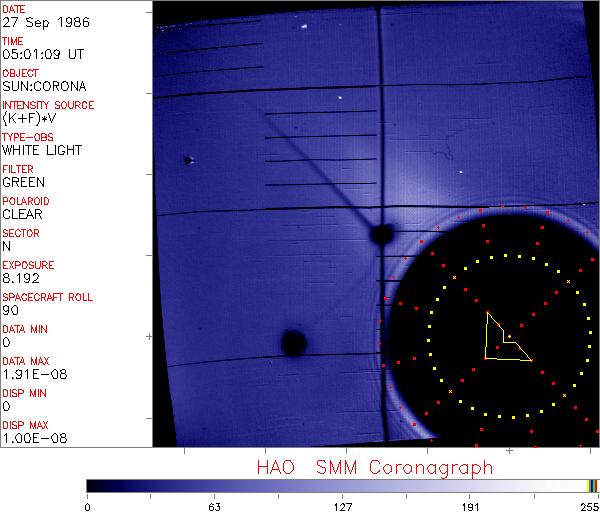Click the large dark spot above the disk
Image resolution: width=600 pixels, height=512 pixels.
(380, 235)
